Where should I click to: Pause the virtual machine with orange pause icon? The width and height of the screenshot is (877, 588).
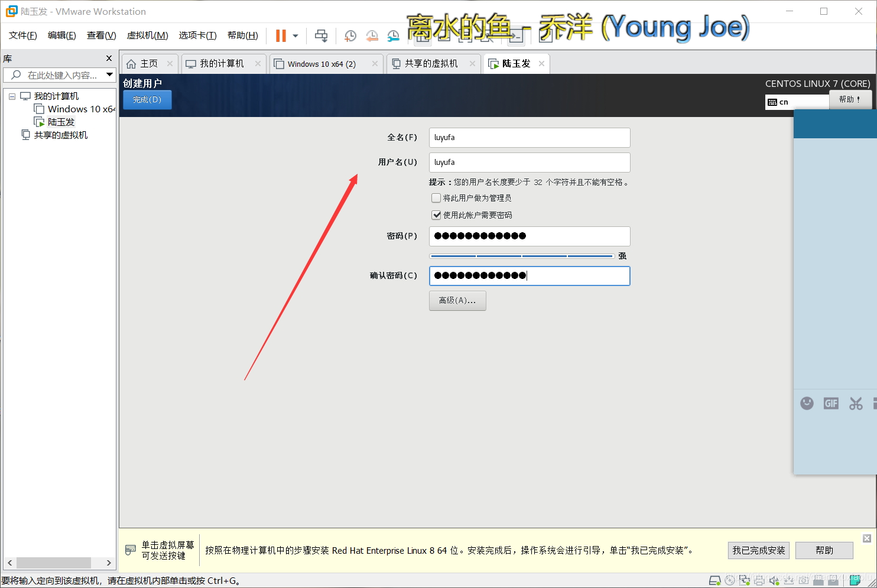click(281, 35)
